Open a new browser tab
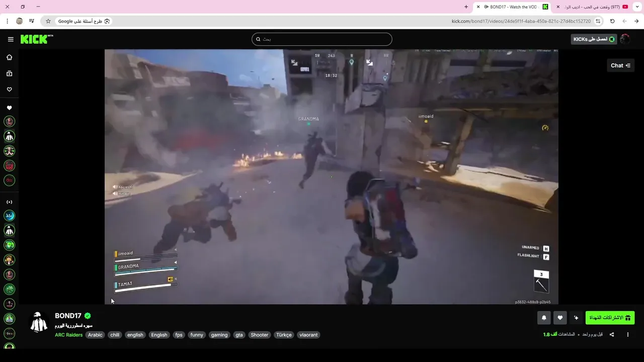Viewport: 644px width, 362px height. 466,7
